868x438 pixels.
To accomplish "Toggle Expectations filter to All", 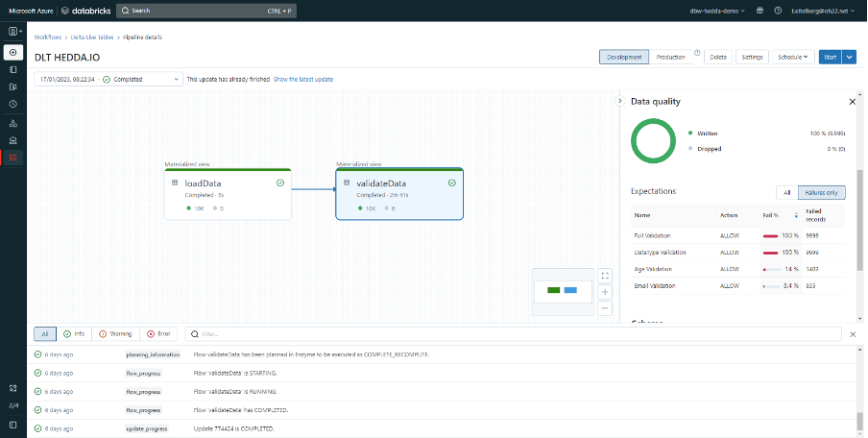I will (x=786, y=192).
